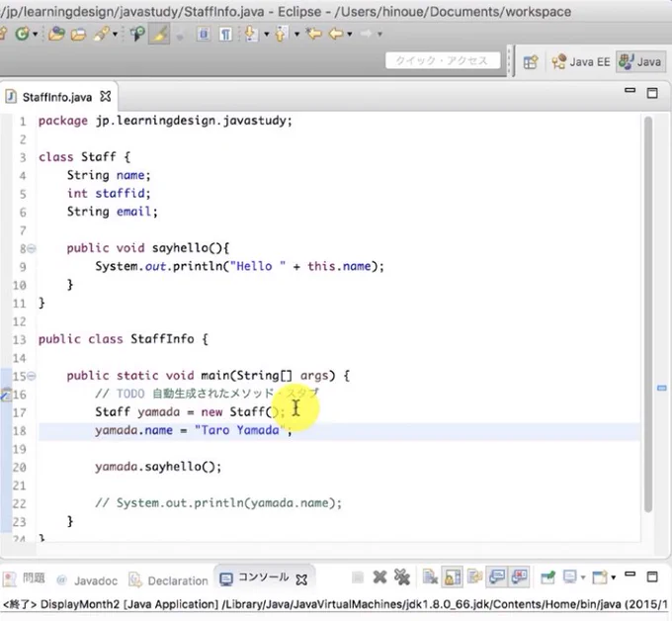Open the Open Console dropdown arrow
Image resolution: width=672 pixels, height=621 pixels.
click(x=614, y=578)
